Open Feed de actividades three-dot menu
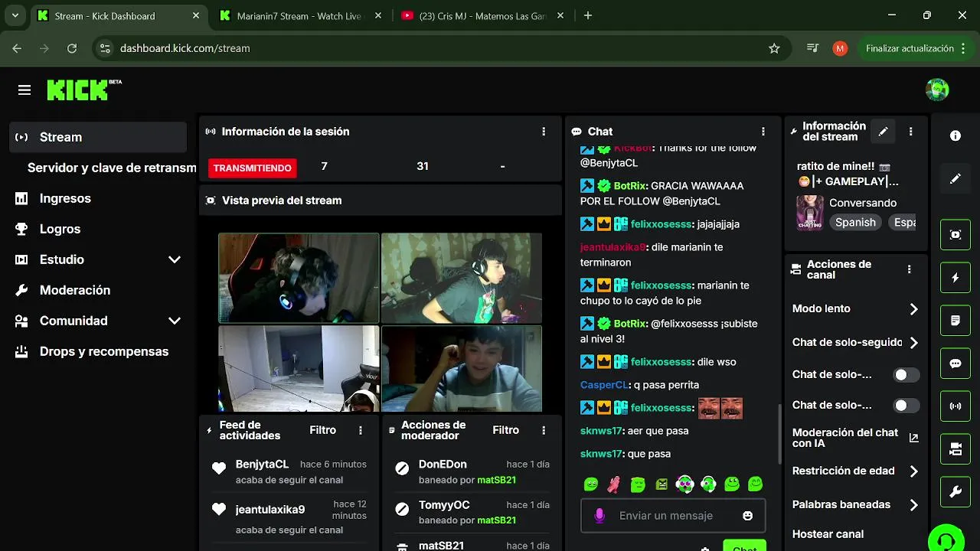 coord(361,430)
